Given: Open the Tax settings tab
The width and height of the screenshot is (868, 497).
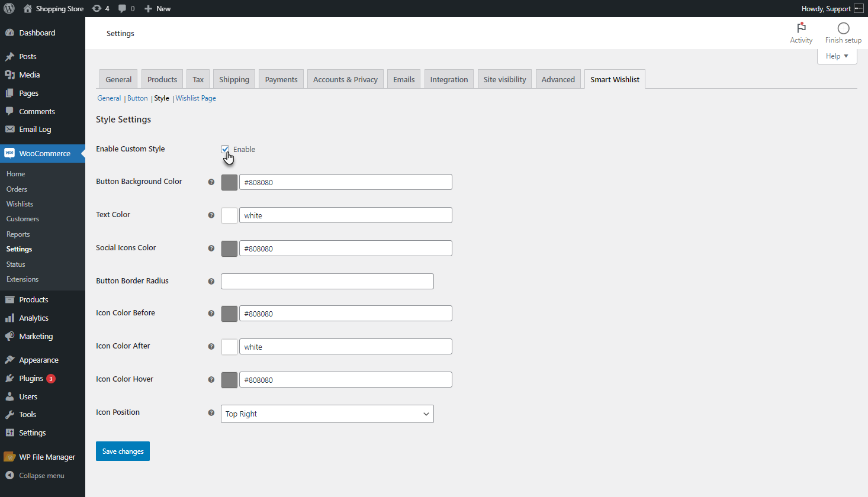Looking at the screenshot, I should click(198, 79).
